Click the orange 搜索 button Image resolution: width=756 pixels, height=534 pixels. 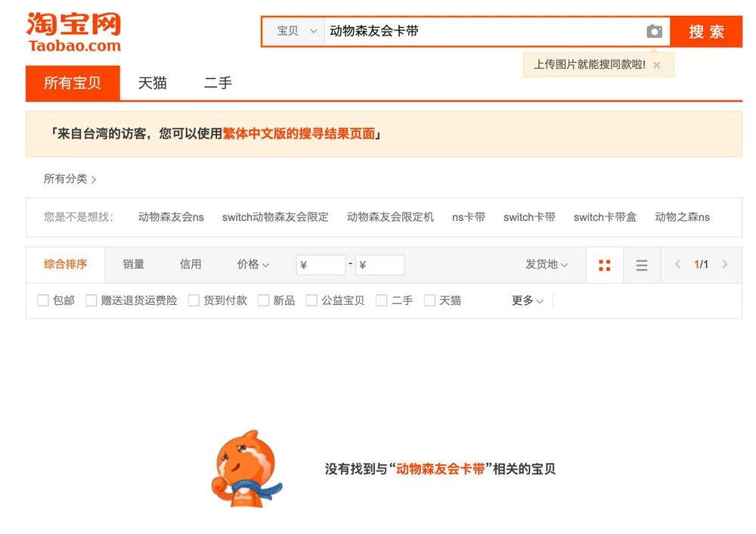(x=706, y=31)
